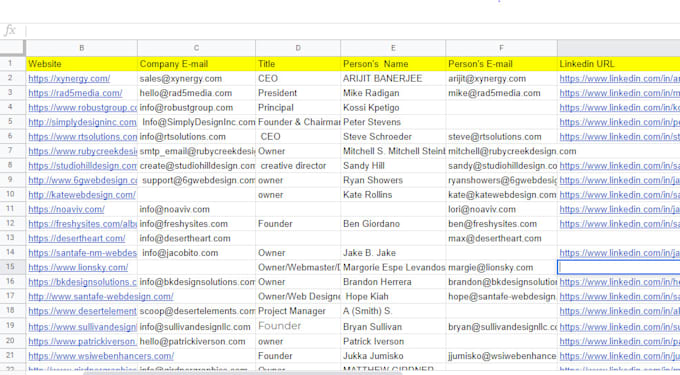680x375 pixels.
Task: Select the Kate Rollins cell
Action: coord(393,195)
